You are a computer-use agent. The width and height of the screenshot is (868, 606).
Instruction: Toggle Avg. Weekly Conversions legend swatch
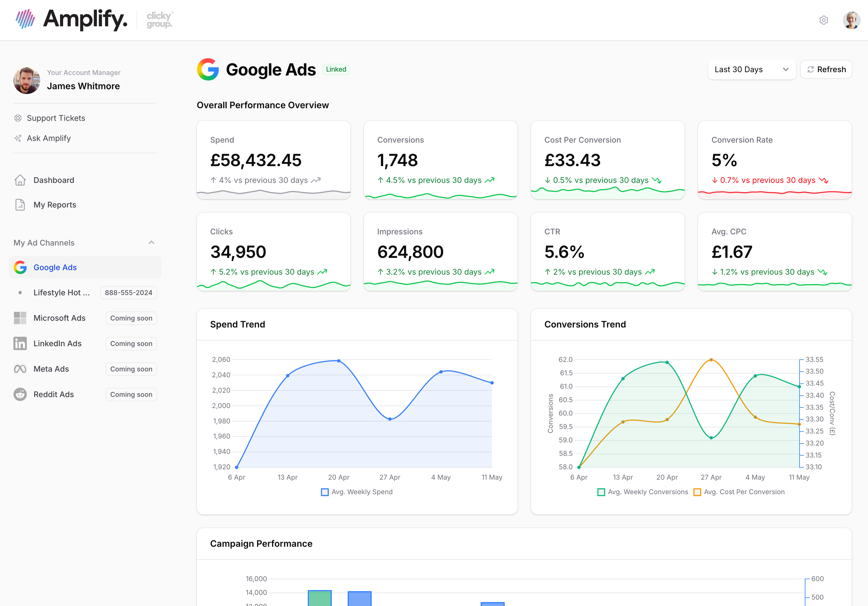pyautogui.click(x=601, y=492)
